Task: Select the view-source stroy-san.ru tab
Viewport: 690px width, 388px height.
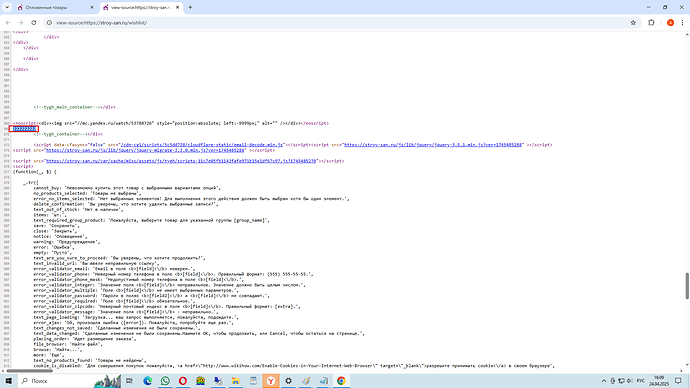Action: point(141,7)
